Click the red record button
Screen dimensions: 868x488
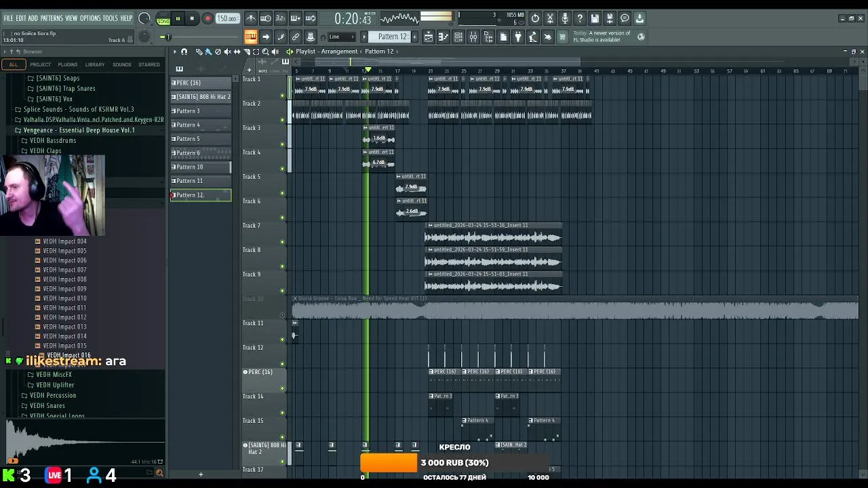click(208, 19)
